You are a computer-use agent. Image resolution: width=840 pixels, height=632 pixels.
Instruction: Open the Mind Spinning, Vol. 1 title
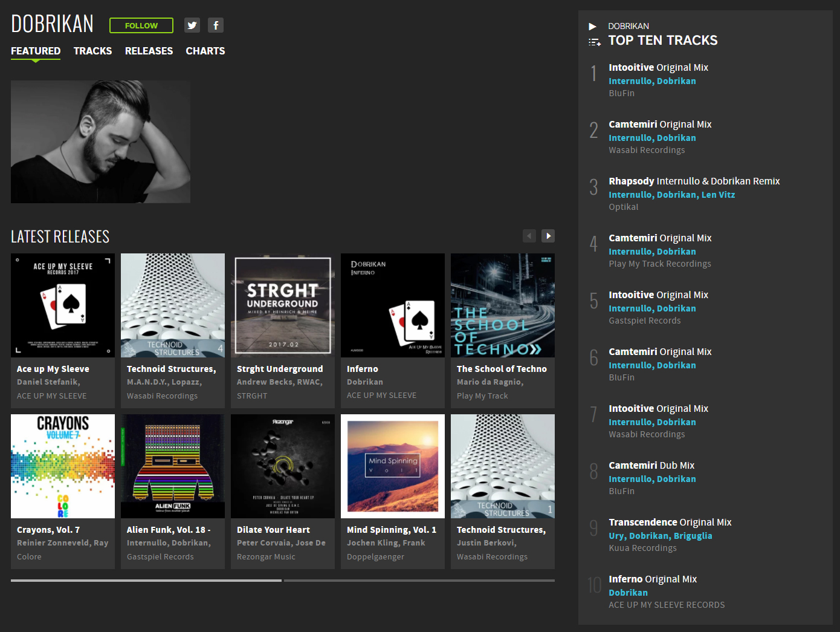pos(392,530)
